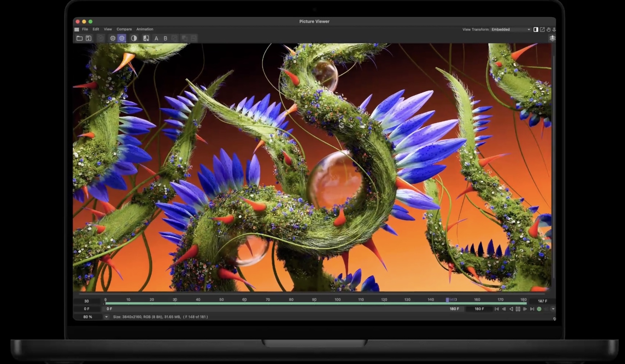Click the dimmed swap A/B icon
The height and width of the screenshot is (364, 625).
(174, 38)
